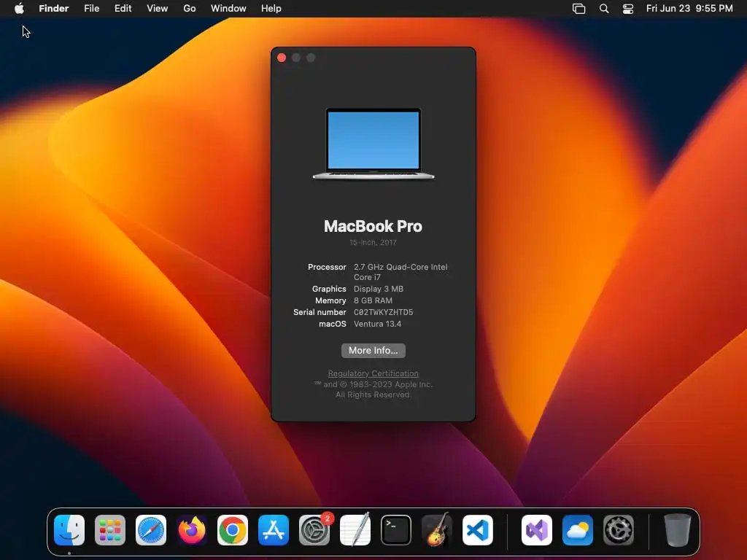Open the Window menu
Image resolution: width=747 pixels, height=560 pixels.
[228, 8]
